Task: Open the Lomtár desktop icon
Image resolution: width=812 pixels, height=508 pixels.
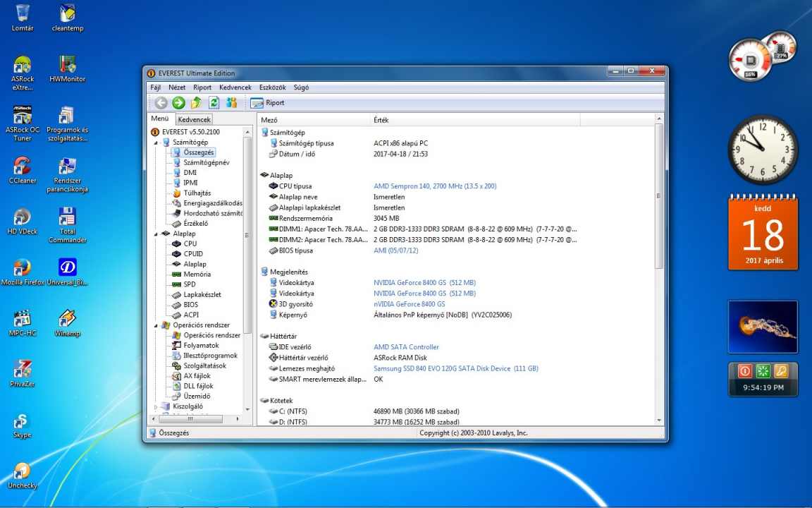Action: tap(23, 18)
